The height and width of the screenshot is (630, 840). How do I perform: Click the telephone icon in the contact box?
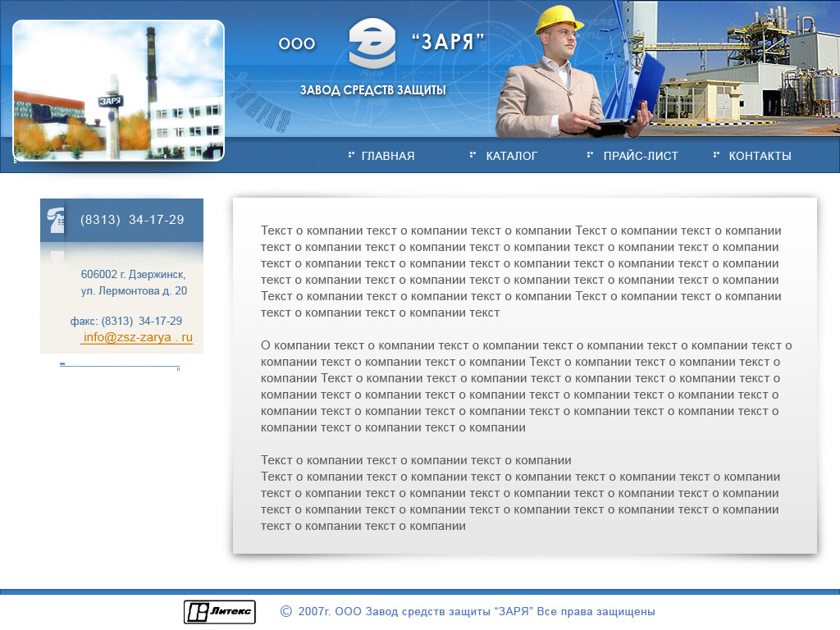[55, 220]
